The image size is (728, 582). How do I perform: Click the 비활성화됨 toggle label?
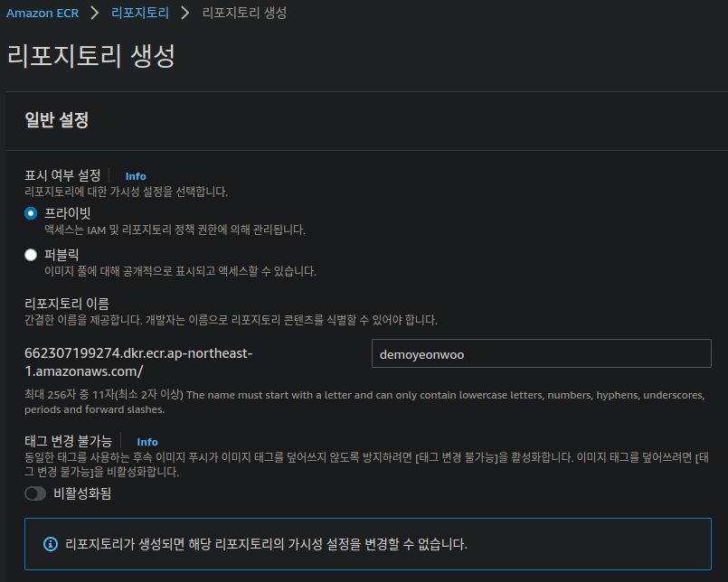(x=82, y=493)
